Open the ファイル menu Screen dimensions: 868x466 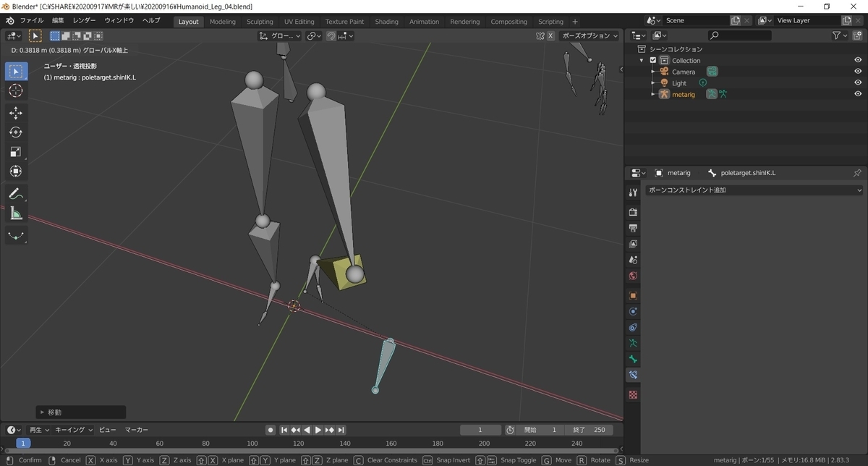[x=31, y=21]
